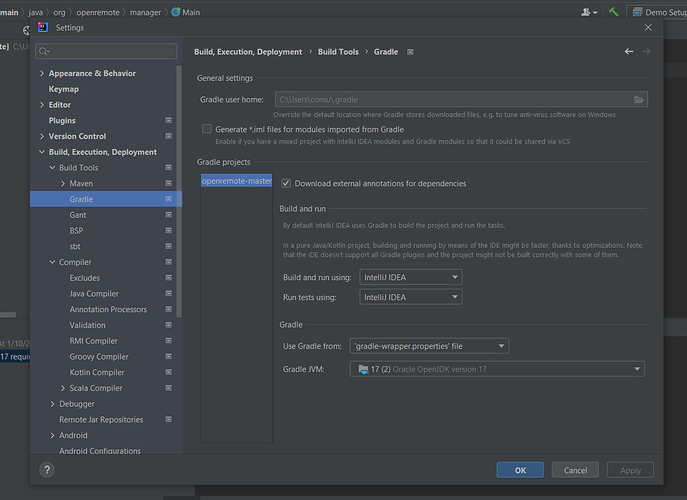The image size is (687, 500).
Task: Collapse the Compiler tree node
Action: point(52,262)
